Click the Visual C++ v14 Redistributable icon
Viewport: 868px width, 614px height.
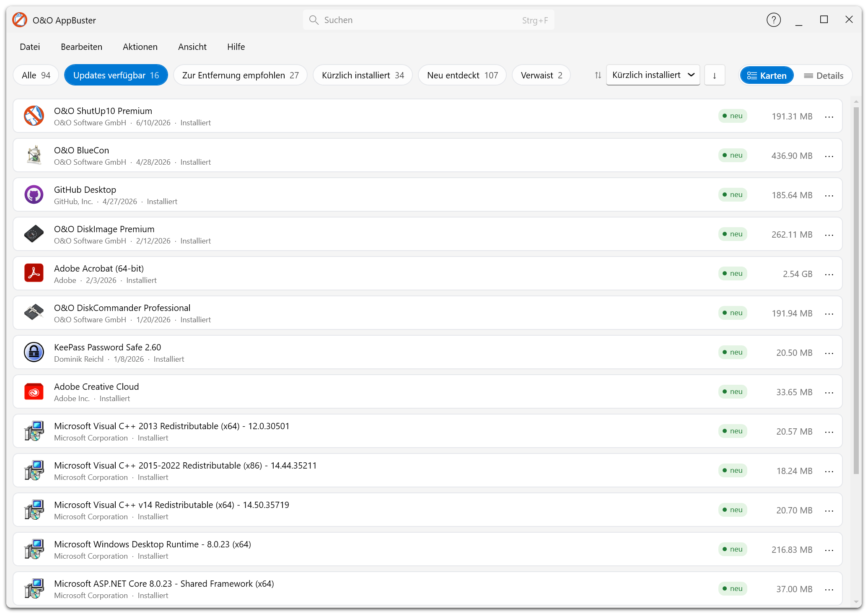tap(34, 510)
